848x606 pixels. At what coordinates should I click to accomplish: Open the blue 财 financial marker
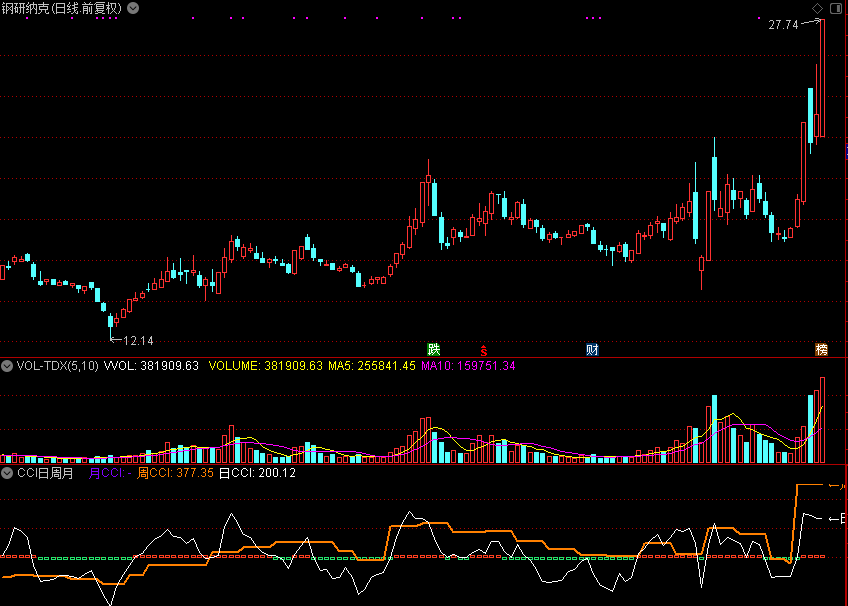[x=592, y=349]
